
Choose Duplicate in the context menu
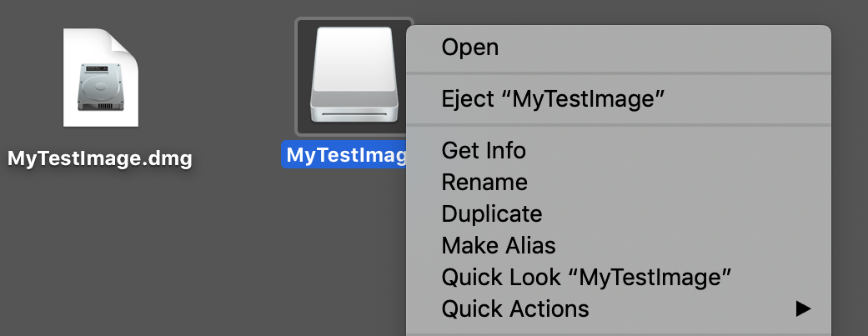(492, 214)
